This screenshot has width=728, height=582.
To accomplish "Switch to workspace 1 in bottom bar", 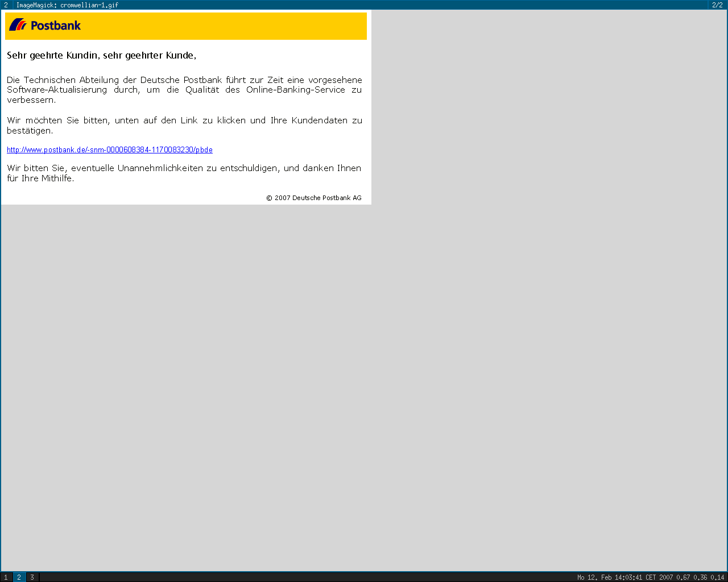I will pos(6,577).
